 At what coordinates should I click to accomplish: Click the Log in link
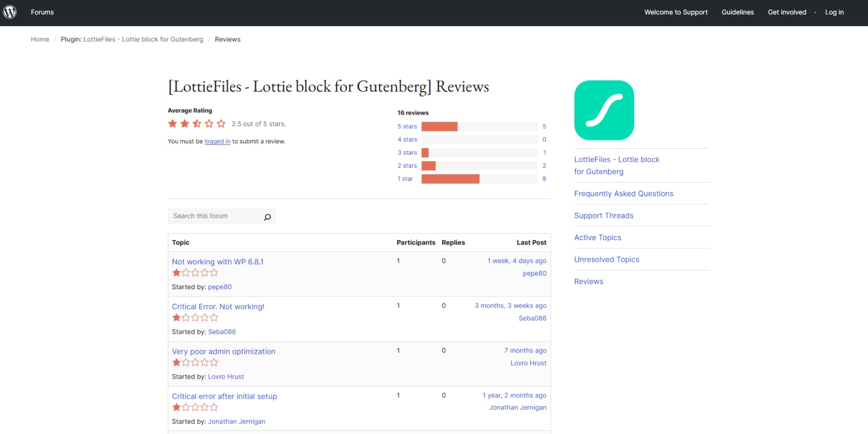[x=834, y=12]
